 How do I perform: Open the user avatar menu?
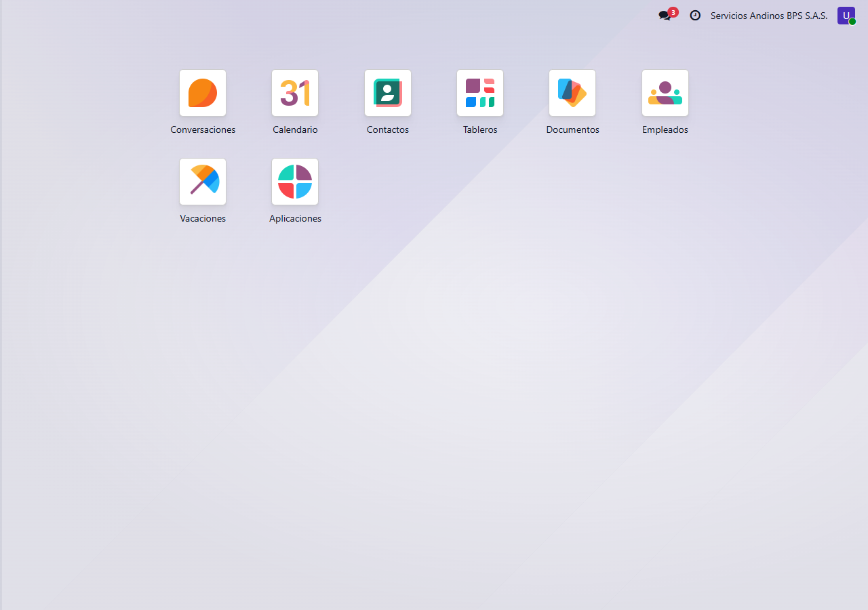[x=846, y=16]
